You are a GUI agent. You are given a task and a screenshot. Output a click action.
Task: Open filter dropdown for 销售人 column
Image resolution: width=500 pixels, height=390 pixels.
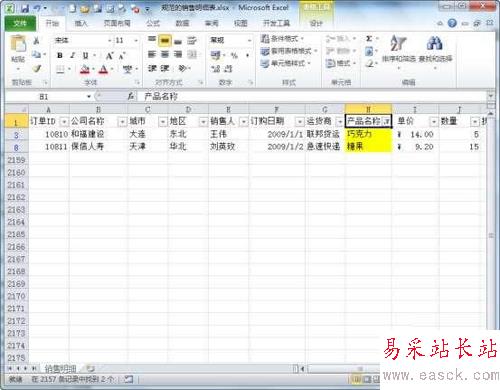pyautogui.click(x=244, y=122)
